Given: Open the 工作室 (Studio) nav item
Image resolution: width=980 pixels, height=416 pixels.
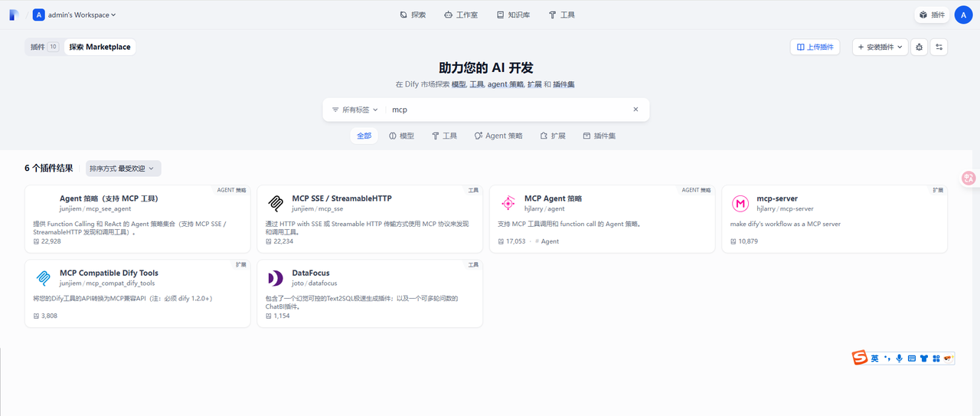Looking at the screenshot, I should (x=461, y=15).
